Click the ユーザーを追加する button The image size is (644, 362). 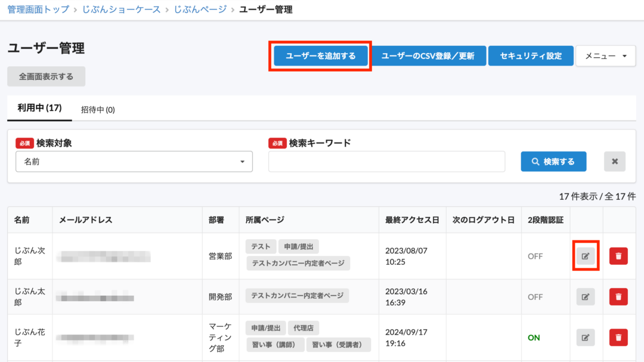320,55
